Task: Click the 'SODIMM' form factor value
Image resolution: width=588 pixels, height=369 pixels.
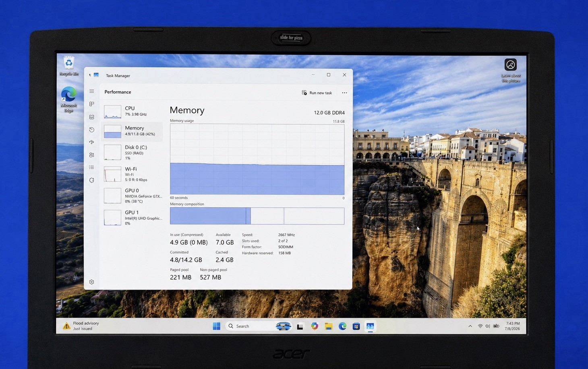Action: (286, 247)
